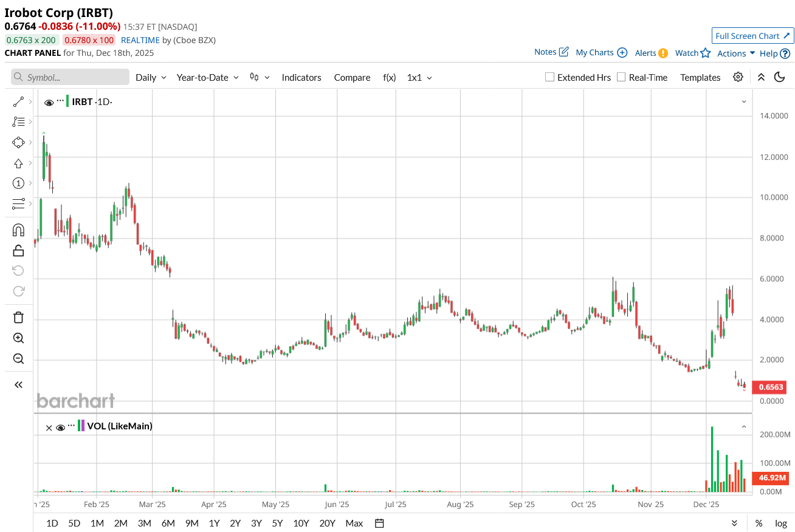
Task: Select the 5D time range
Action: coord(74,523)
